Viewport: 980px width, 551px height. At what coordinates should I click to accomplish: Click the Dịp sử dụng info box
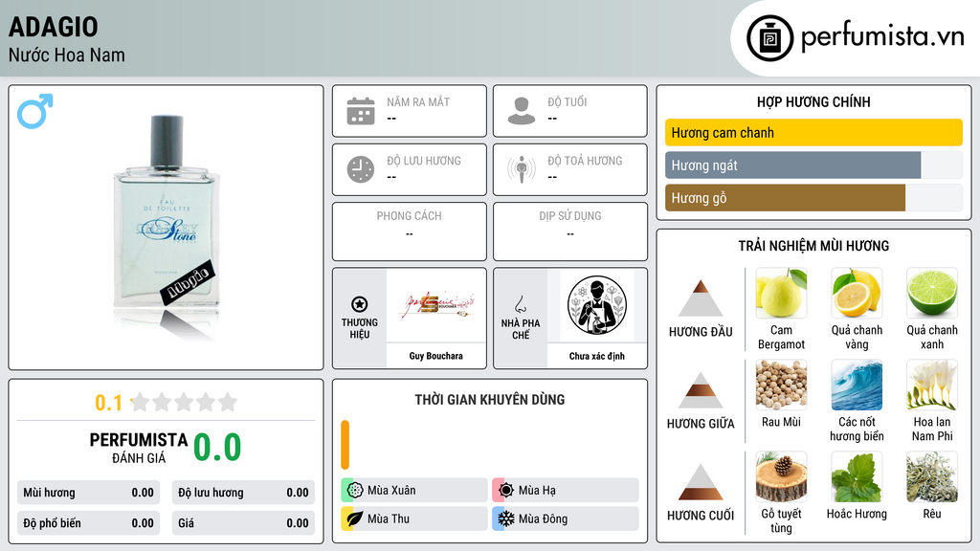(570, 231)
